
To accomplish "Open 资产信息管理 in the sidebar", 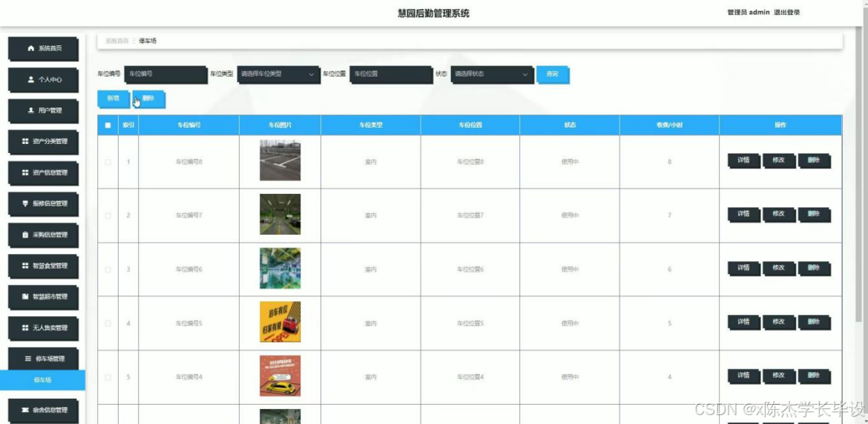I will click(43, 173).
